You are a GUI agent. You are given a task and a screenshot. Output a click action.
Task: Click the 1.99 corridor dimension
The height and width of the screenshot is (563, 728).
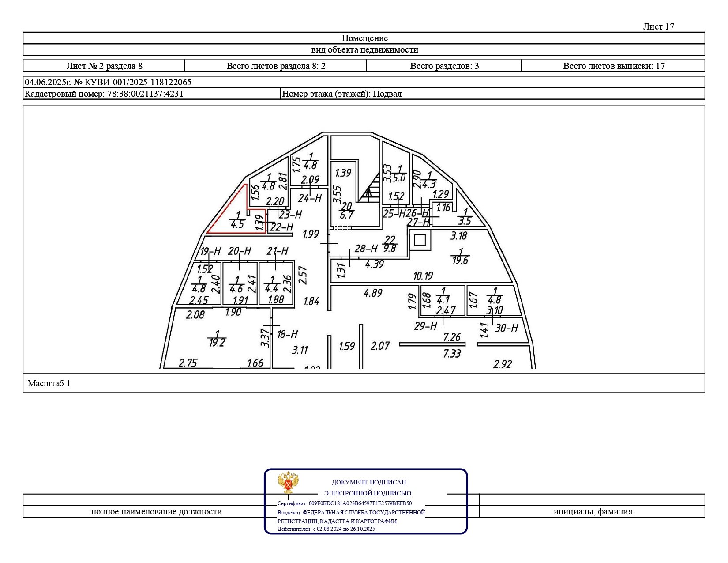point(311,234)
